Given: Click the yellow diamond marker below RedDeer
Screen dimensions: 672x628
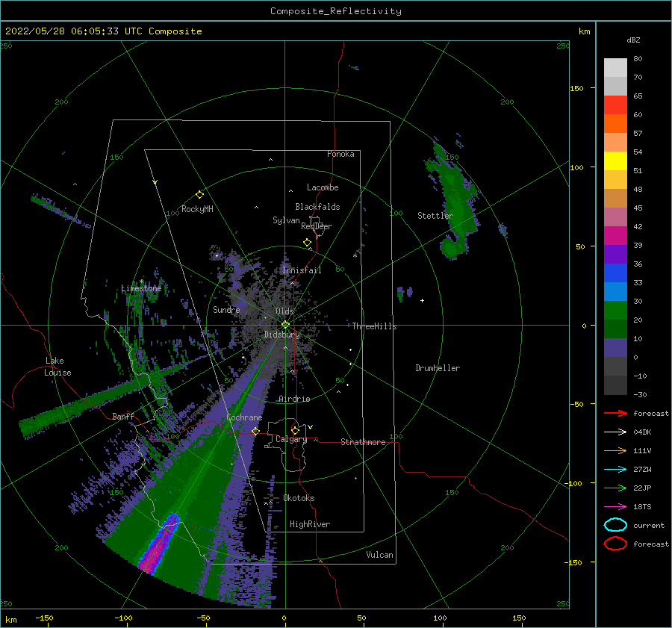Looking at the screenshot, I should pyautogui.click(x=307, y=242).
